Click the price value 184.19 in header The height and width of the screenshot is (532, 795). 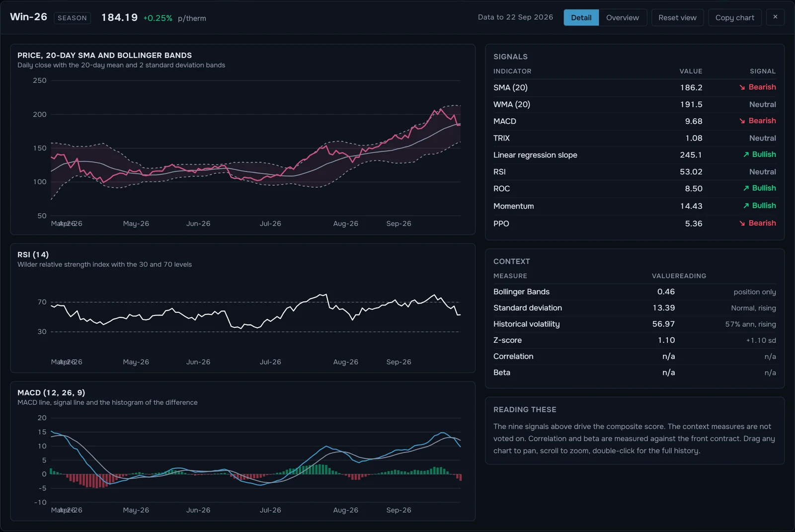pos(119,17)
